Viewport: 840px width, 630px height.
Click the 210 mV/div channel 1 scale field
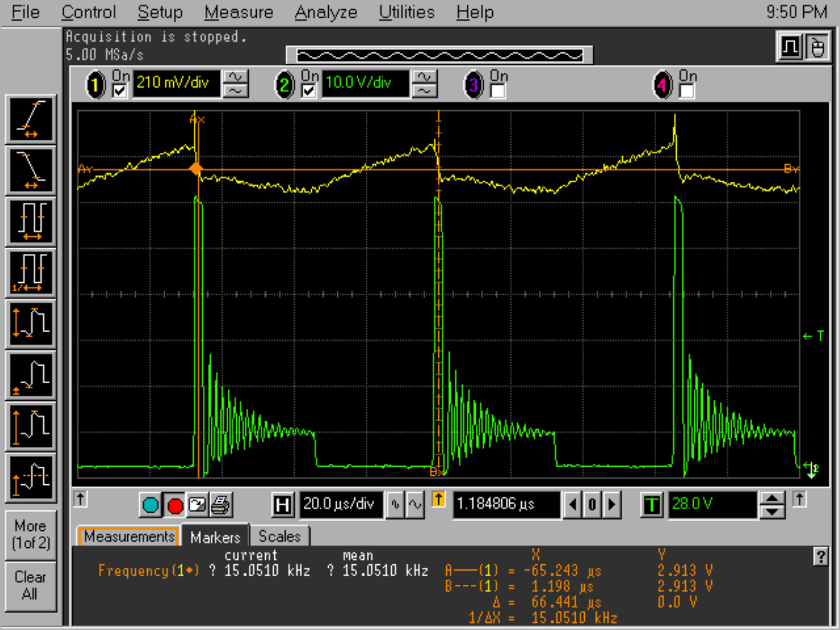(x=176, y=83)
